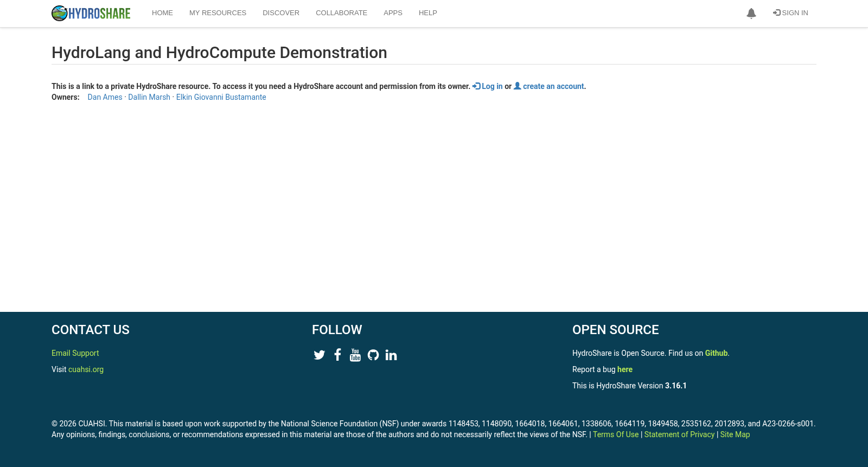
Task: Visit the cuahsi.org link
Action: [86, 369]
